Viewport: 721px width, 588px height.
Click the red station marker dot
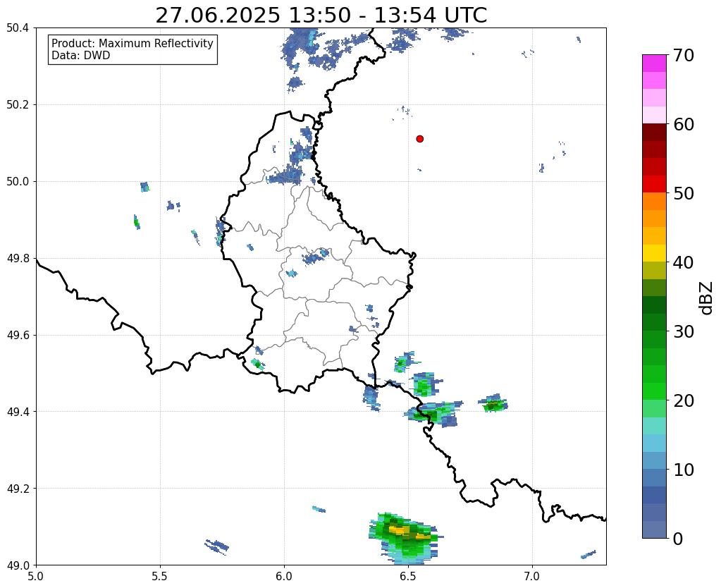(x=419, y=139)
